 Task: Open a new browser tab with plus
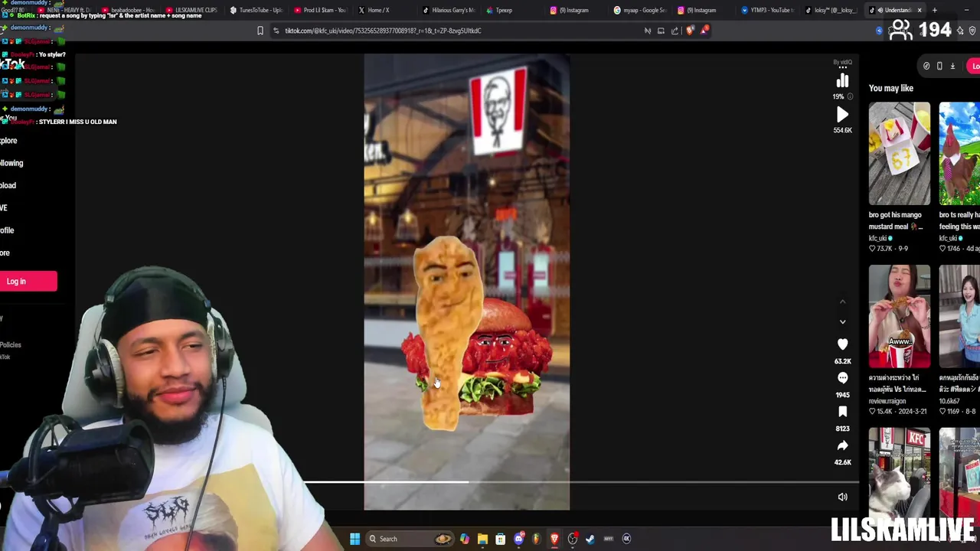coord(934,10)
